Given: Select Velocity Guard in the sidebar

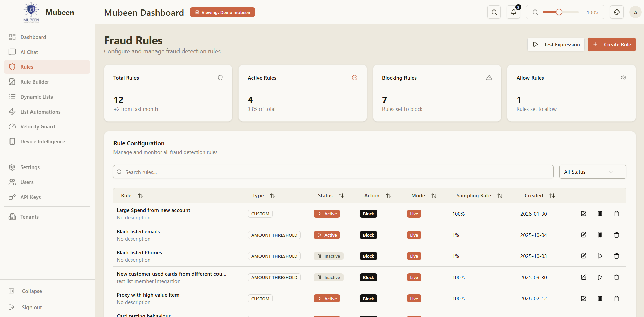Looking at the screenshot, I should click(x=37, y=126).
